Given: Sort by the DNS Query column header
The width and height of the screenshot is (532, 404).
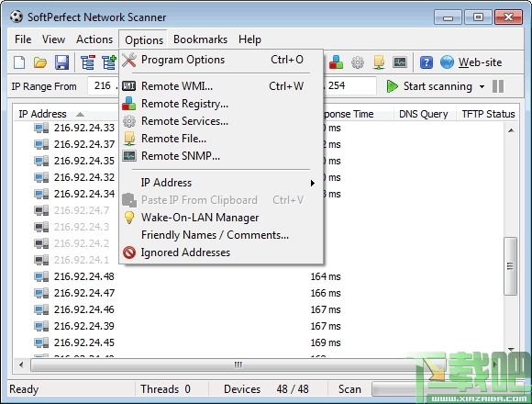Looking at the screenshot, I should (424, 114).
